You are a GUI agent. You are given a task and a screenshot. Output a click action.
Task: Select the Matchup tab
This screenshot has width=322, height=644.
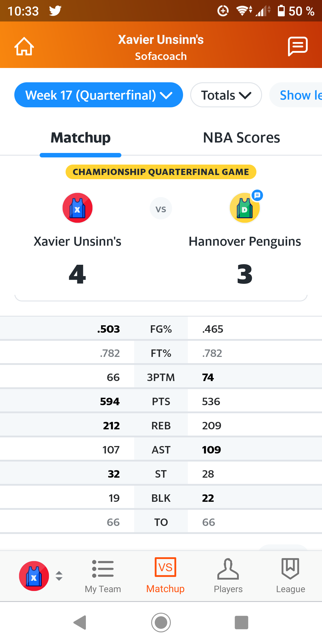coord(80,138)
